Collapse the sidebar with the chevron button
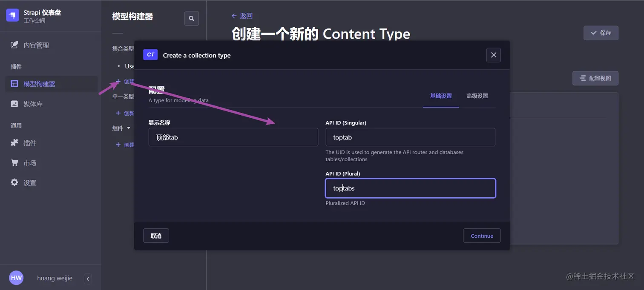 tap(88, 279)
